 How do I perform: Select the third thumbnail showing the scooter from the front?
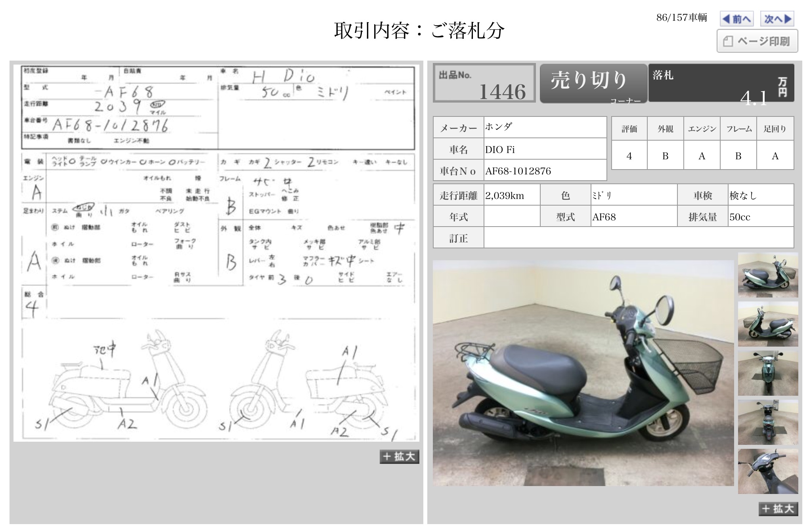point(768,373)
